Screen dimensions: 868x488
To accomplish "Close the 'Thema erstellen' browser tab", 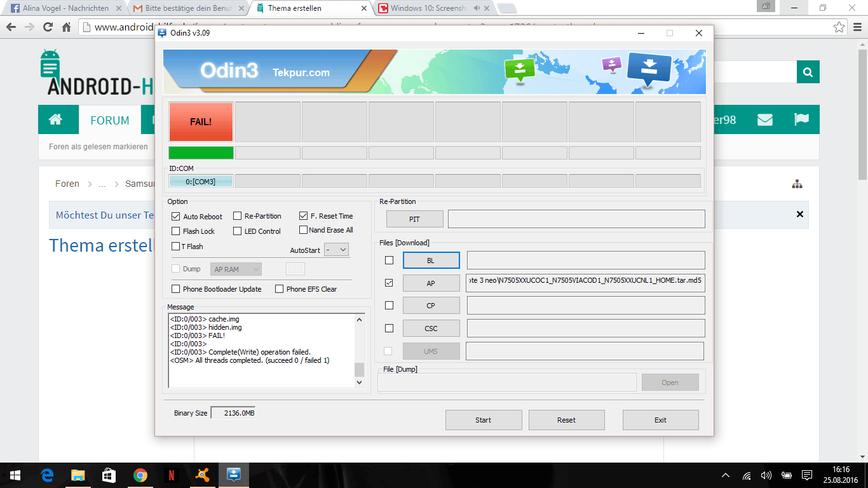I will click(364, 8).
